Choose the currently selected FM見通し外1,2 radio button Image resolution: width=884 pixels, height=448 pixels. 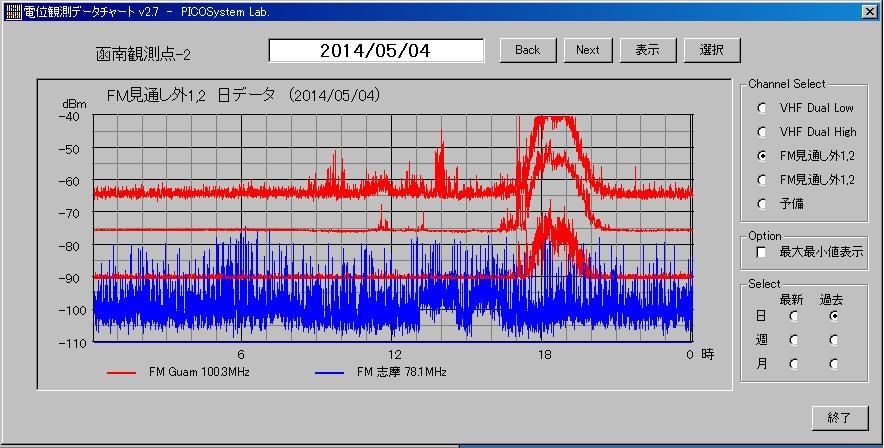coord(763,156)
